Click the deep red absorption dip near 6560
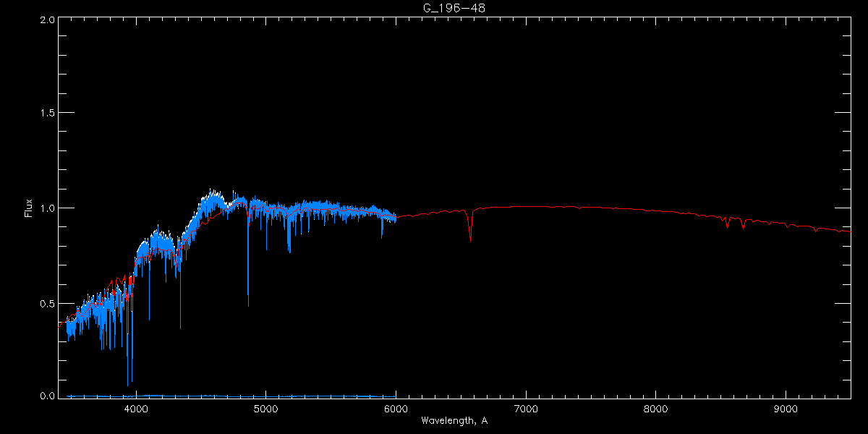 471,226
